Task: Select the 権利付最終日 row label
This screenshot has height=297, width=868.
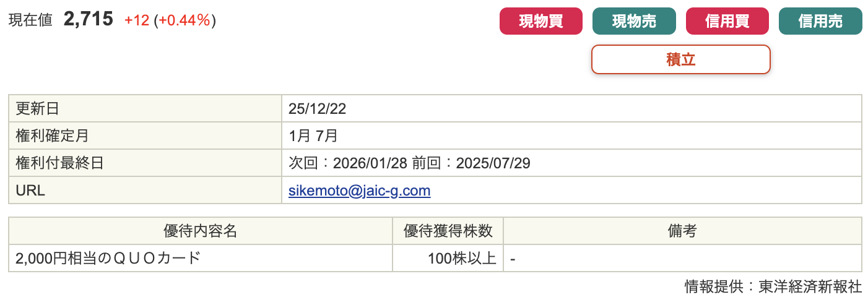Action: [x=59, y=163]
